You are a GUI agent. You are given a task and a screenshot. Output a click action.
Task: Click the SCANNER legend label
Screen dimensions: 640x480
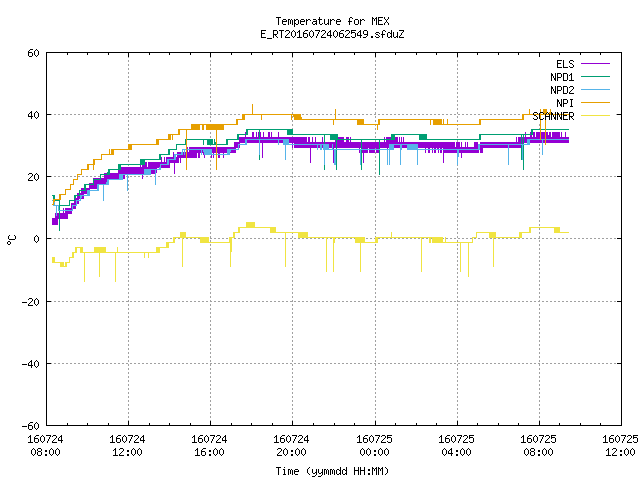pos(553,116)
